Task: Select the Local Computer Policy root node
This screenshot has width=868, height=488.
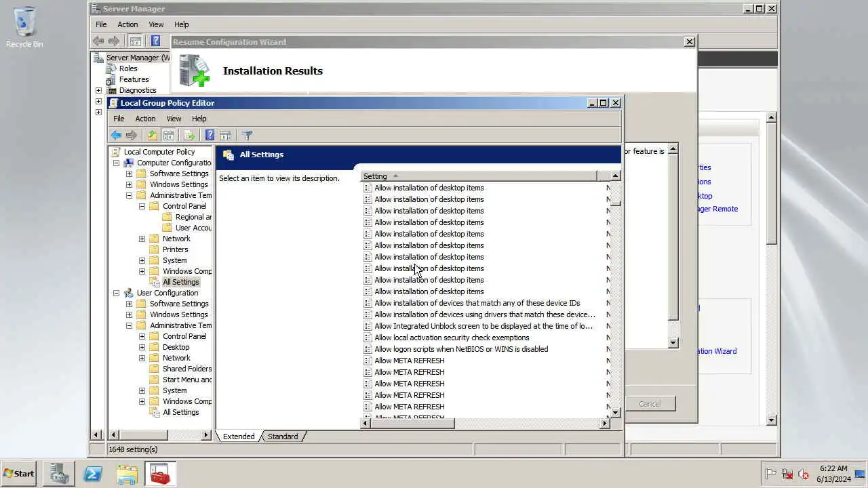Action: (x=159, y=152)
